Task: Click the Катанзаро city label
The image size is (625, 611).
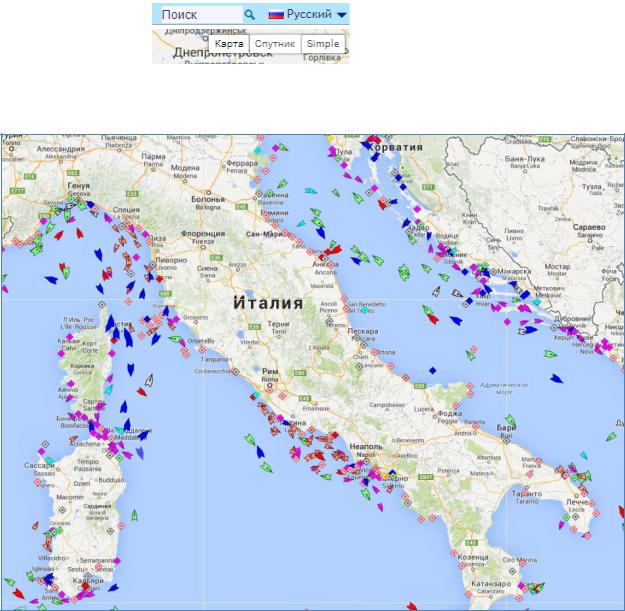Action: click(x=490, y=583)
